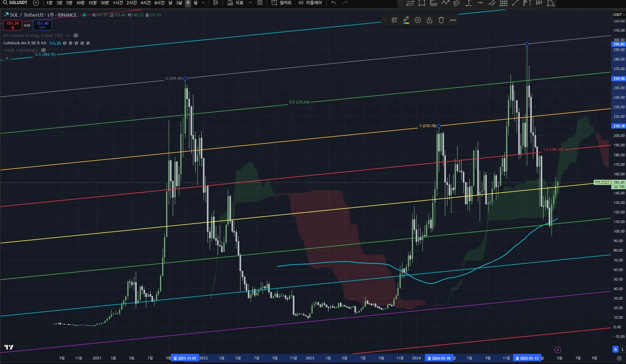Switch to 1분 timeframe
The height and width of the screenshot is (364, 626).
pyautogui.click(x=50, y=3)
